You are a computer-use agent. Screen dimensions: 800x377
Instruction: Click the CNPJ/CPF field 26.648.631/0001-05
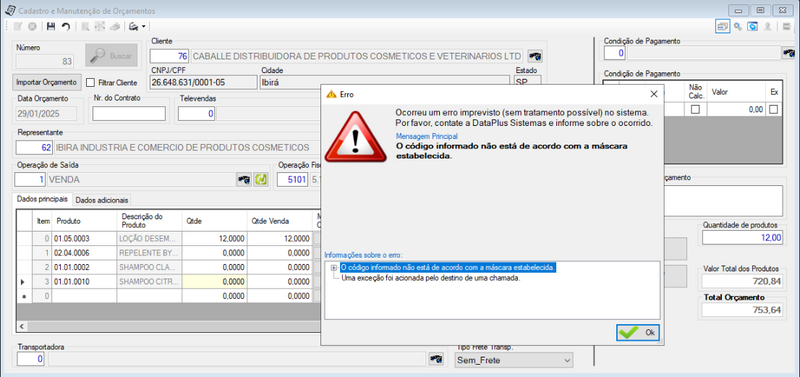pyautogui.click(x=204, y=82)
